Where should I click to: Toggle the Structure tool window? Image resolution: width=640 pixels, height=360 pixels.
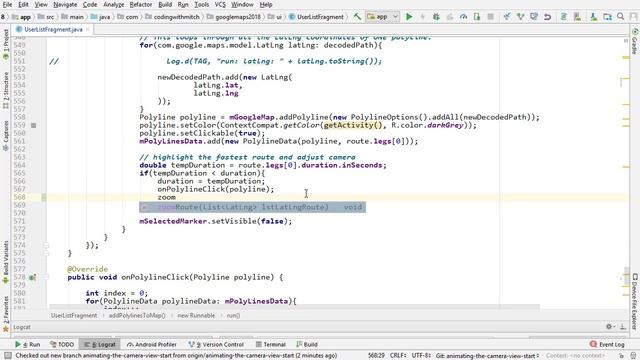tap(6, 90)
